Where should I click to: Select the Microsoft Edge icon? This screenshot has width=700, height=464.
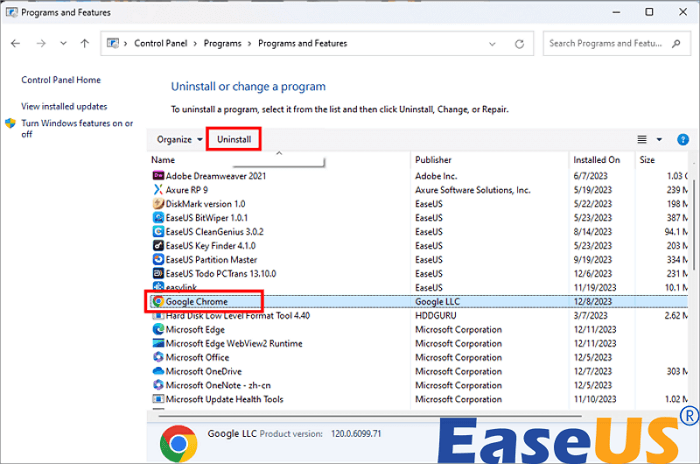[x=158, y=329]
